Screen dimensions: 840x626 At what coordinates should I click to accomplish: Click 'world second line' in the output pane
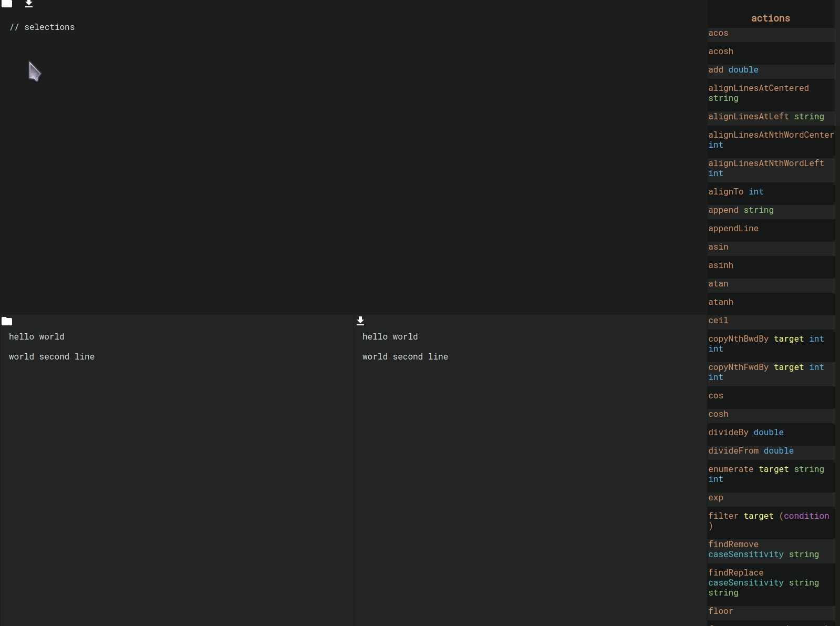[x=405, y=357]
